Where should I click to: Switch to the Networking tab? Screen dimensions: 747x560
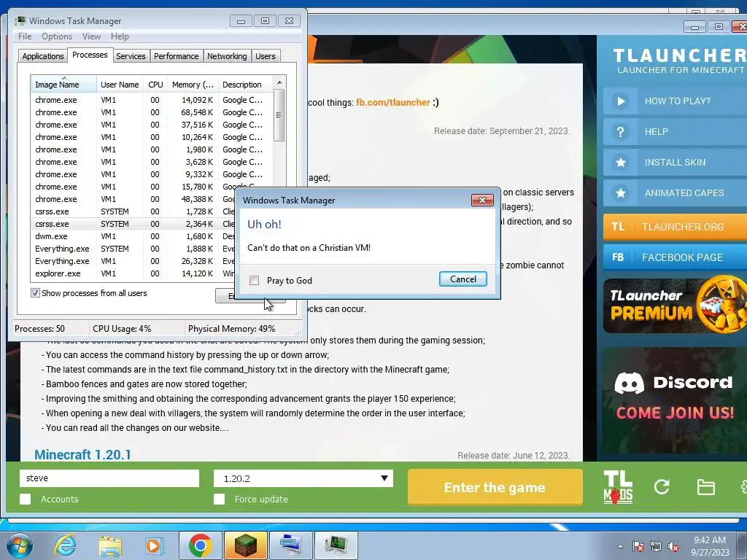227,56
